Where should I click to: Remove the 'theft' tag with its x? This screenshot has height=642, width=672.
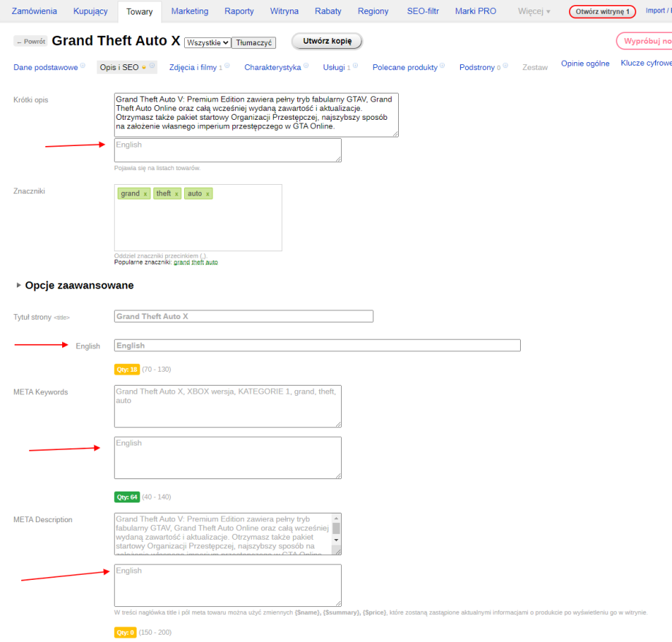coord(177,194)
